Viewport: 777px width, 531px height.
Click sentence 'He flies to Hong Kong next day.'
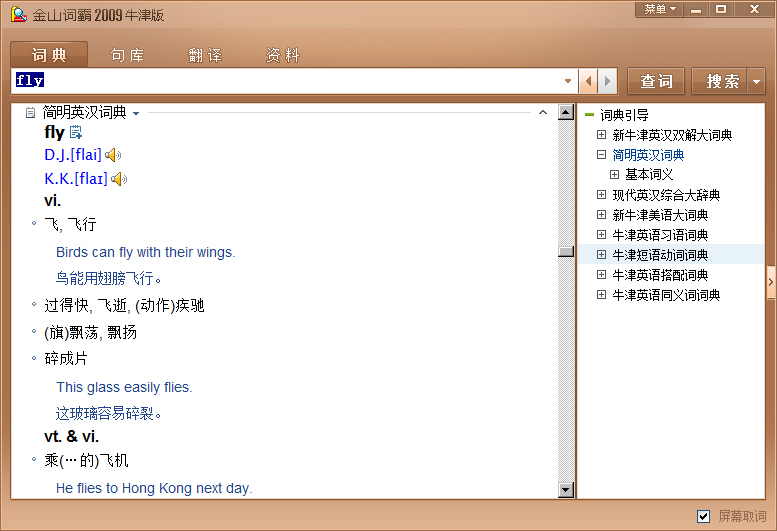click(154, 488)
